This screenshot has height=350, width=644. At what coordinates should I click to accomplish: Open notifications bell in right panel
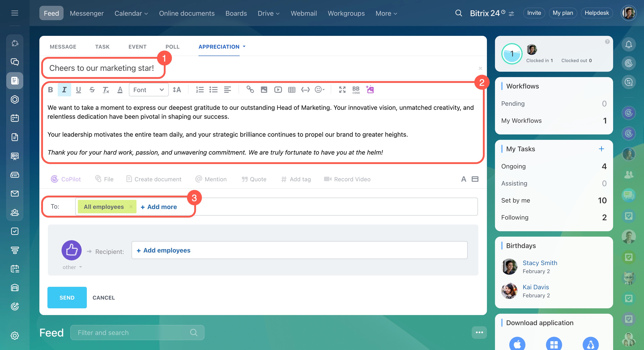tap(629, 44)
